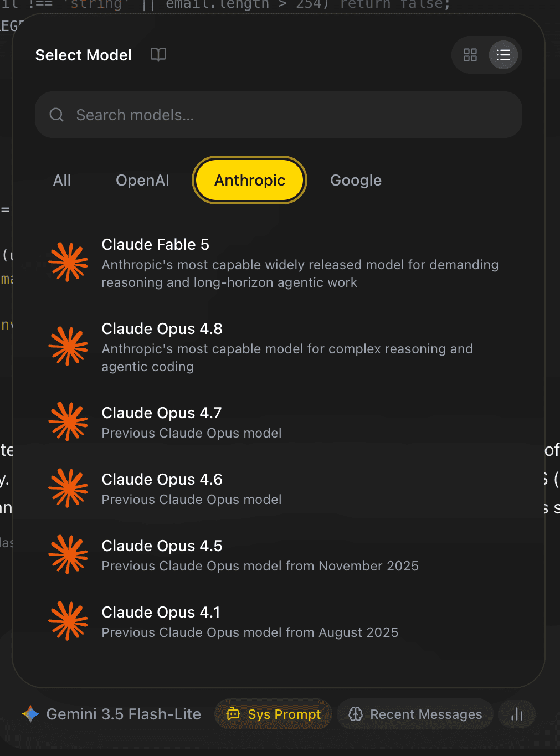Screen dimensions: 560x756
Task: Click the Gemini sparkle icon
Action: (x=30, y=714)
